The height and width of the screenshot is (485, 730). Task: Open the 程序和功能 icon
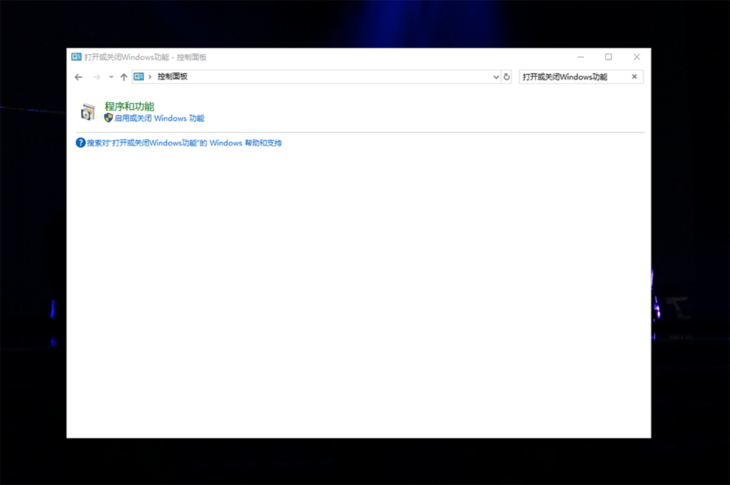click(x=88, y=112)
